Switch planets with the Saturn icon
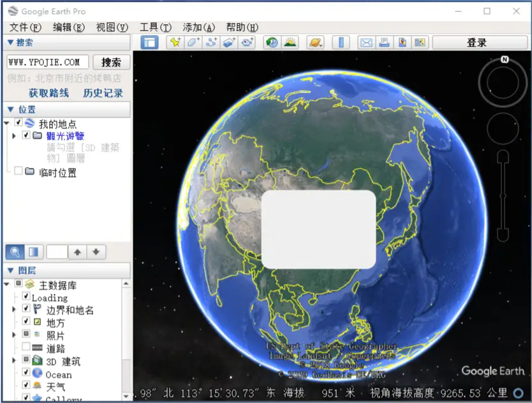This screenshot has width=532, height=403. pos(315,43)
